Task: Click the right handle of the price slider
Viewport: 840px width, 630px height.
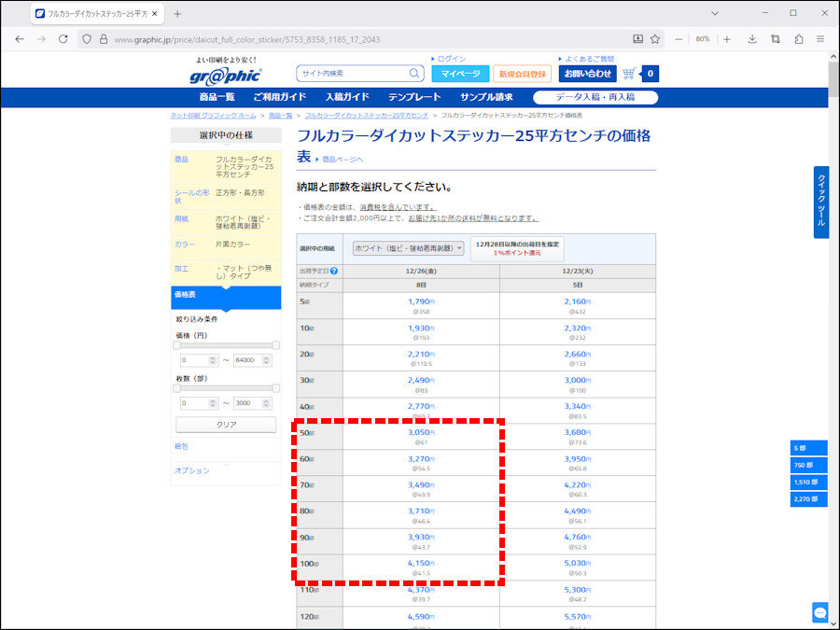Action: click(276, 345)
